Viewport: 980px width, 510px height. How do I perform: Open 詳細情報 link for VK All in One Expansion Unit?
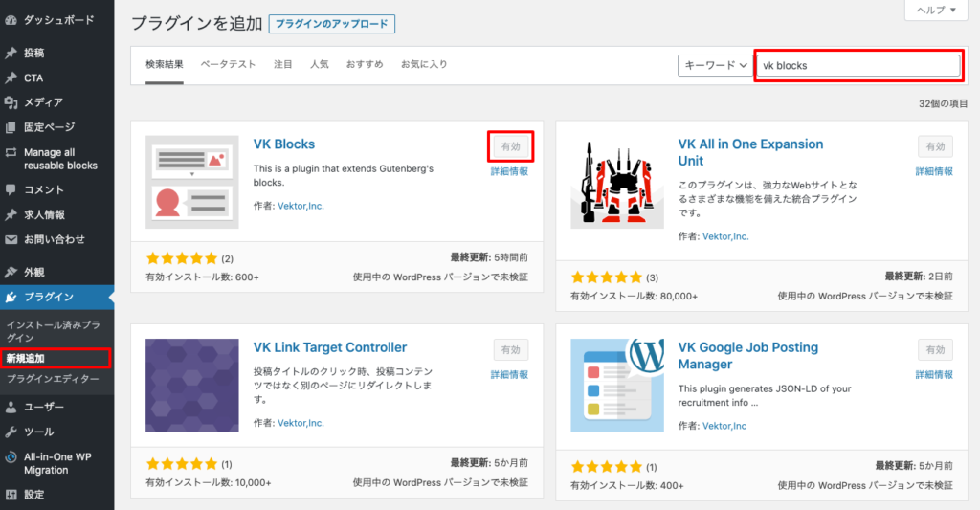(934, 171)
